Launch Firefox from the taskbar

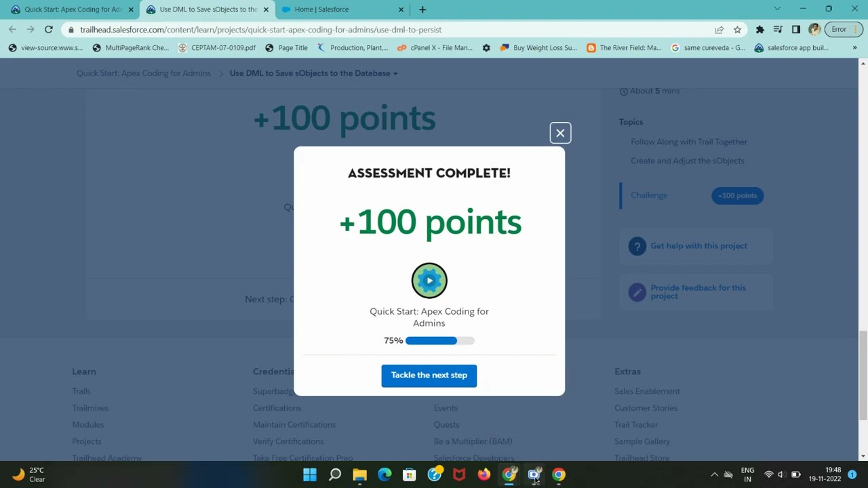[x=484, y=474]
